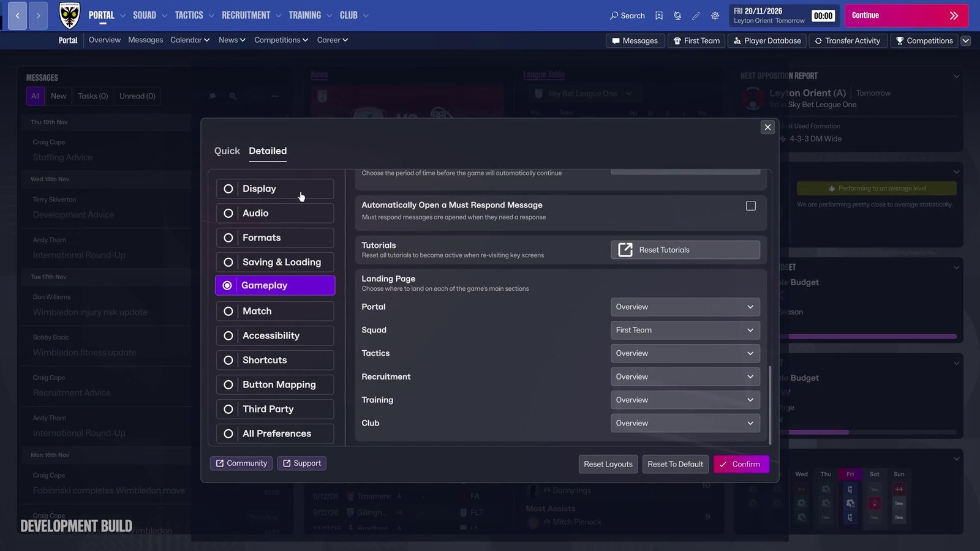The height and width of the screenshot is (551, 980).
Task: Toggle Automatically Open Must Respond Message checkbox
Action: tap(751, 206)
